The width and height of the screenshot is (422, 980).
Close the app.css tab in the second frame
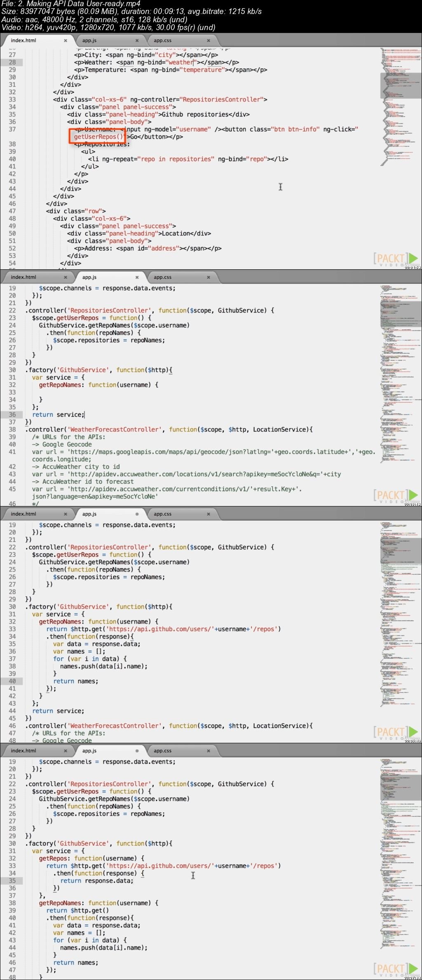[x=209, y=277]
